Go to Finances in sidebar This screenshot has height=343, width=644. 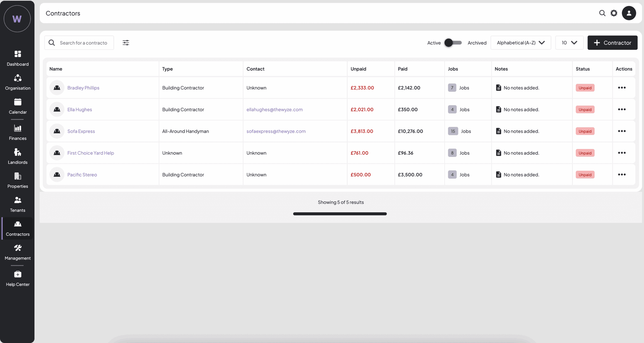(18, 132)
